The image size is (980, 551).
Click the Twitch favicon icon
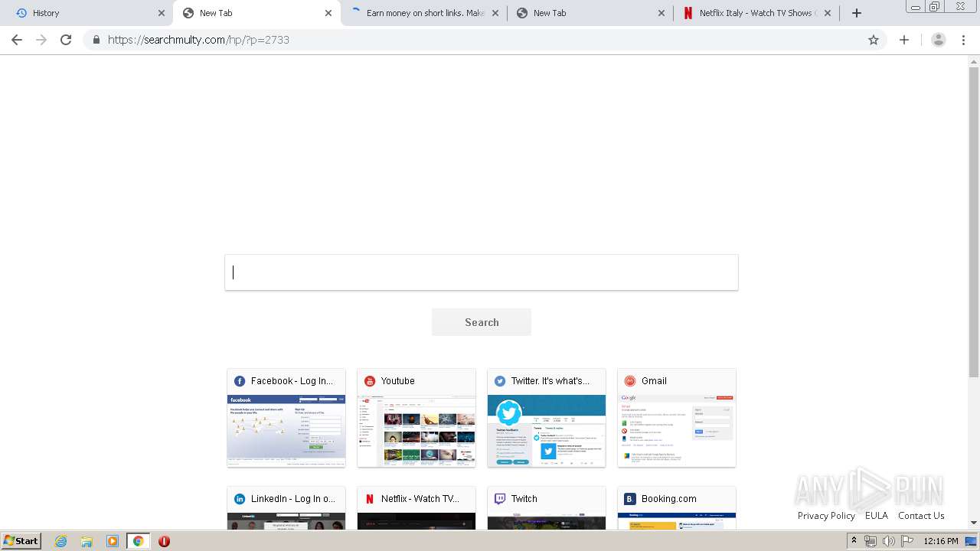tap(500, 499)
